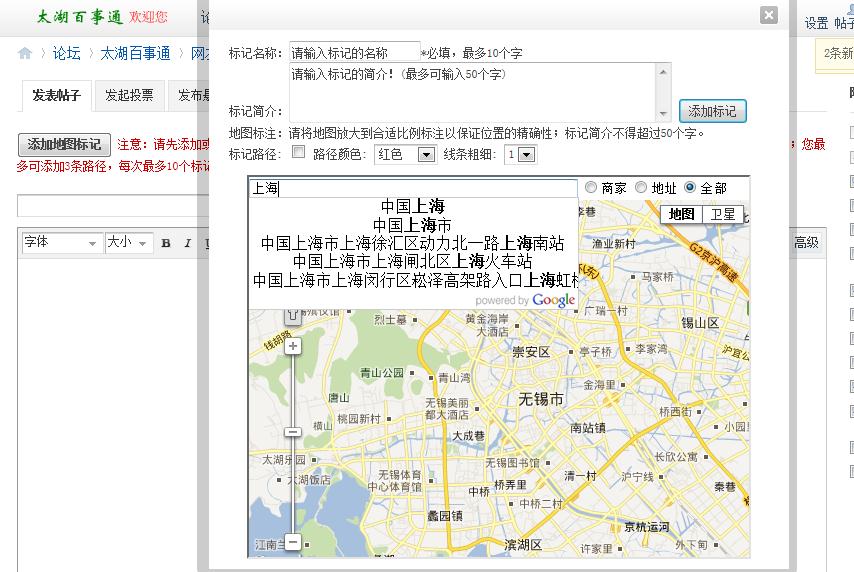Viewport: 854px width, 572px height.
Task: Open the 大小 size dropdown
Action: (129, 242)
